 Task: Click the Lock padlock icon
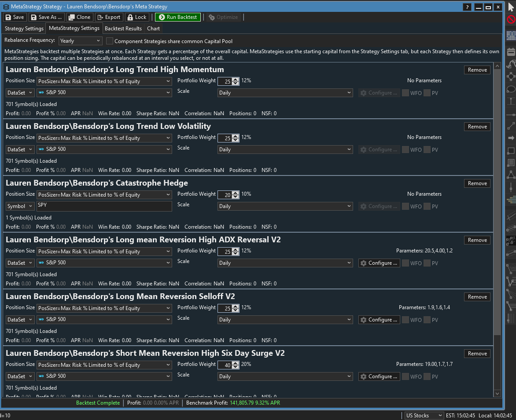coord(130,17)
